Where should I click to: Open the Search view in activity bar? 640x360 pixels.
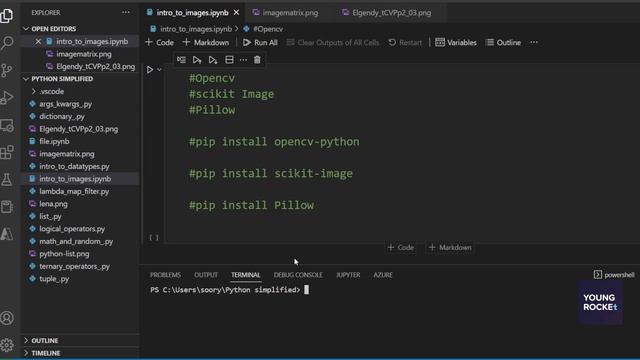7,42
